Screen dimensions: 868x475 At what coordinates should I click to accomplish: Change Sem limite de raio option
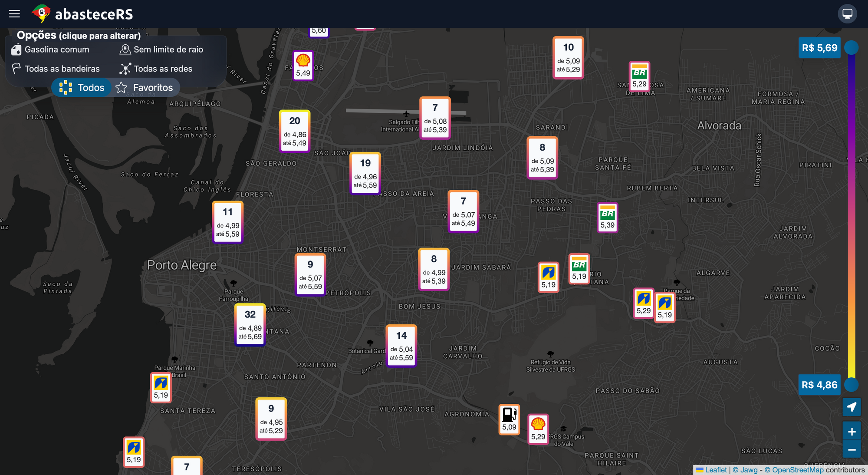point(161,49)
